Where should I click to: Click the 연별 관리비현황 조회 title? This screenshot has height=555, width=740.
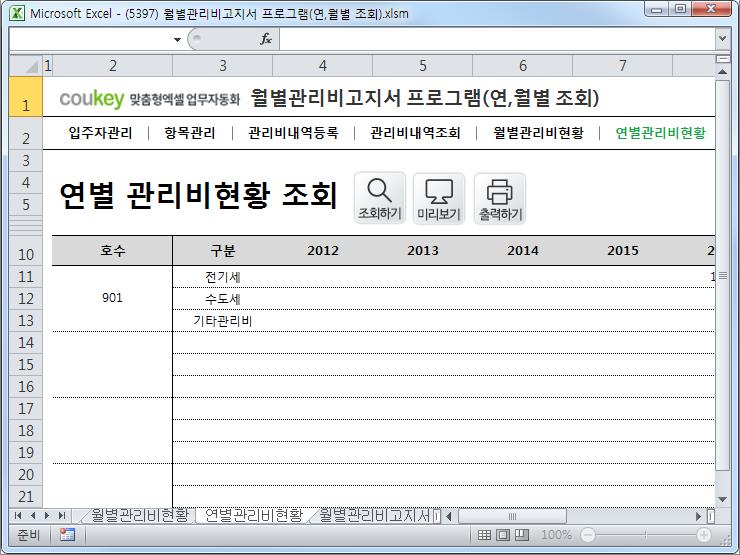click(x=199, y=195)
